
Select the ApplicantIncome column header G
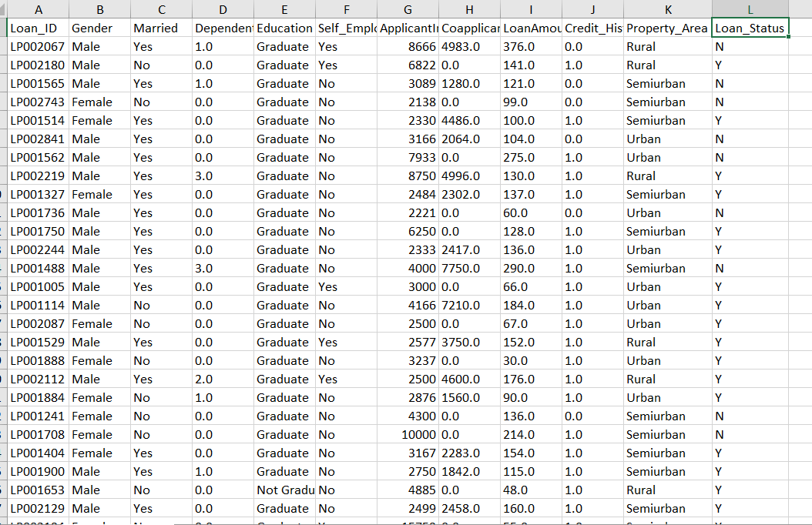(x=407, y=9)
